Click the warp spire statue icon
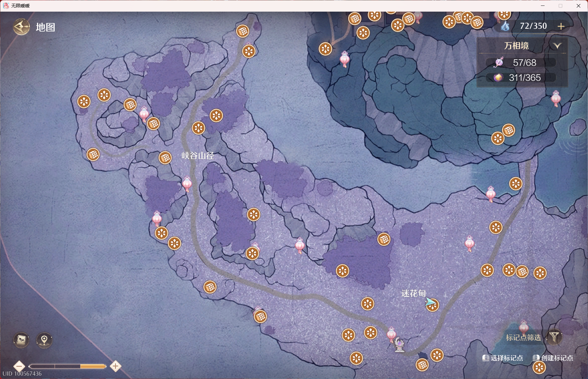 pyautogui.click(x=399, y=345)
